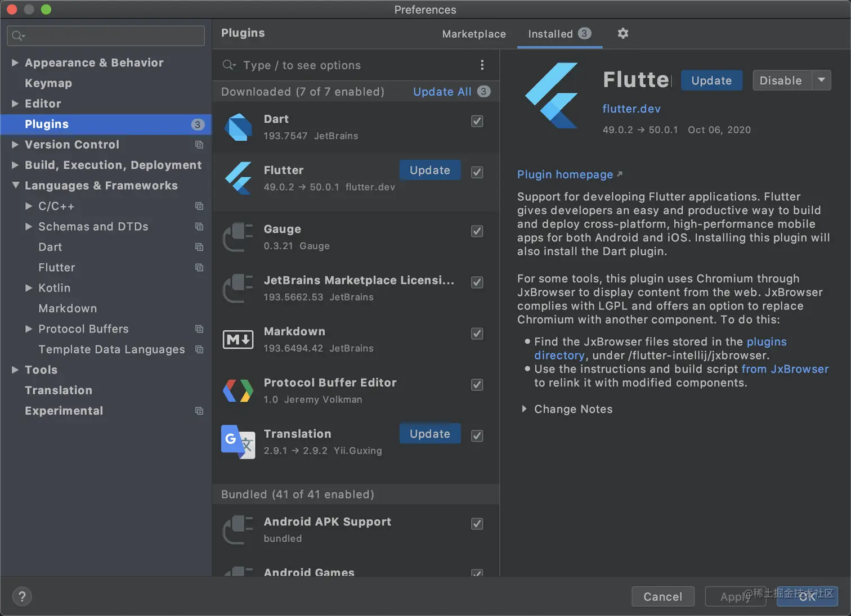Toggle the Dart plugin checkbox
Image resolution: width=851 pixels, height=616 pixels.
coord(477,122)
